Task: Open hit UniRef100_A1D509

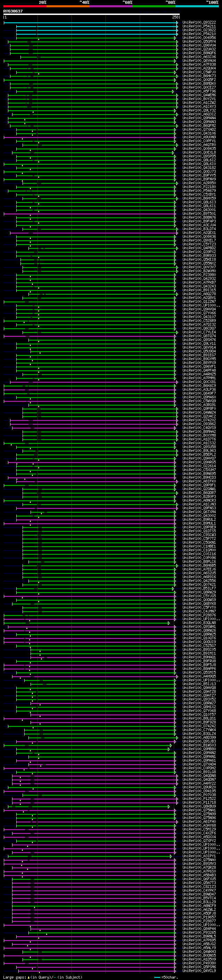Action: click(x=199, y=959)
